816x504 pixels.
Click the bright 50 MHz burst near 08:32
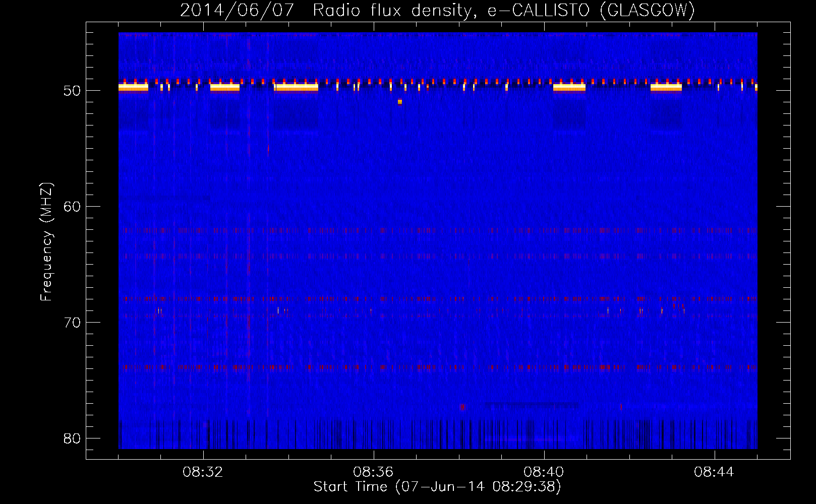[x=225, y=88]
